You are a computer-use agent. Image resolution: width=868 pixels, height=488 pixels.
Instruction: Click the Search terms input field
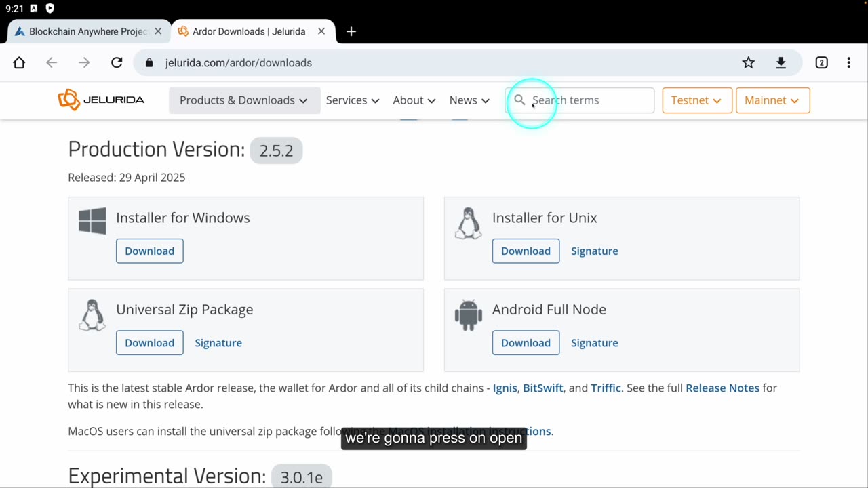tap(580, 100)
